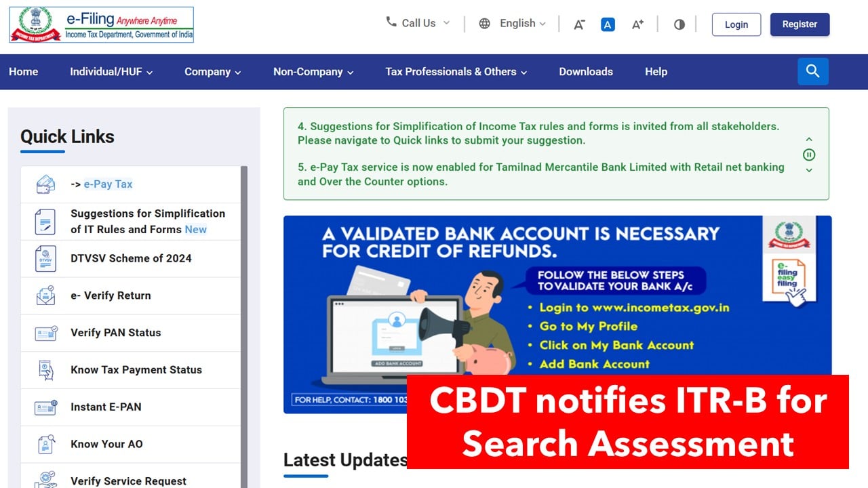Reset font size with highlighted A icon
The image size is (868, 488).
coord(608,24)
